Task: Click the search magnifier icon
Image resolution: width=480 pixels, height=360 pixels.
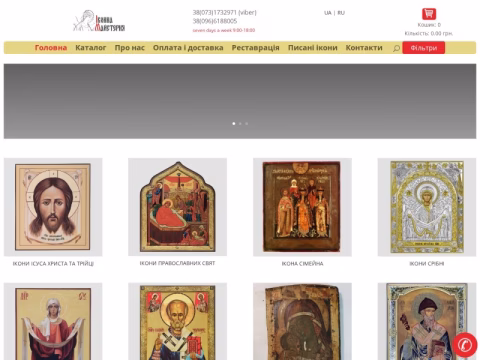Action: pyautogui.click(x=396, y=48)
